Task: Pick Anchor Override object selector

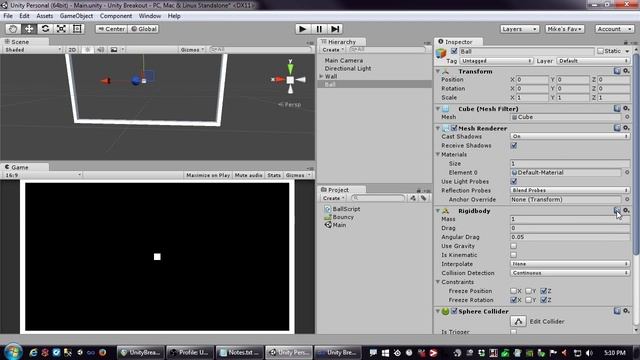Action: pos(627,200)
